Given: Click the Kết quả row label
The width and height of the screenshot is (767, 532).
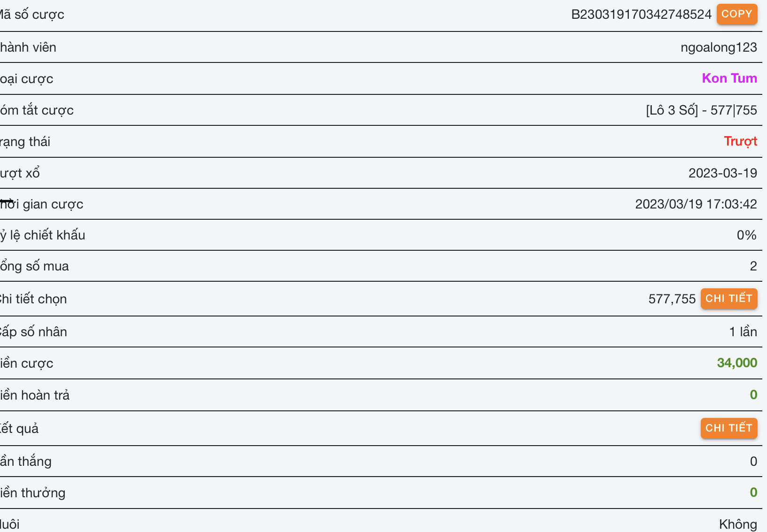Looking at the screenshot, I should (19, 429).
